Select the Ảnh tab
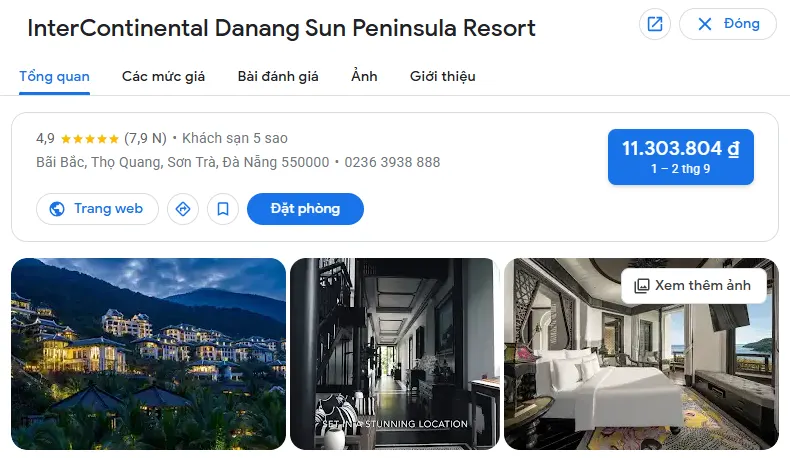This screenshot has width=790, height=458. pyautogui.click(x=364, y=77)
